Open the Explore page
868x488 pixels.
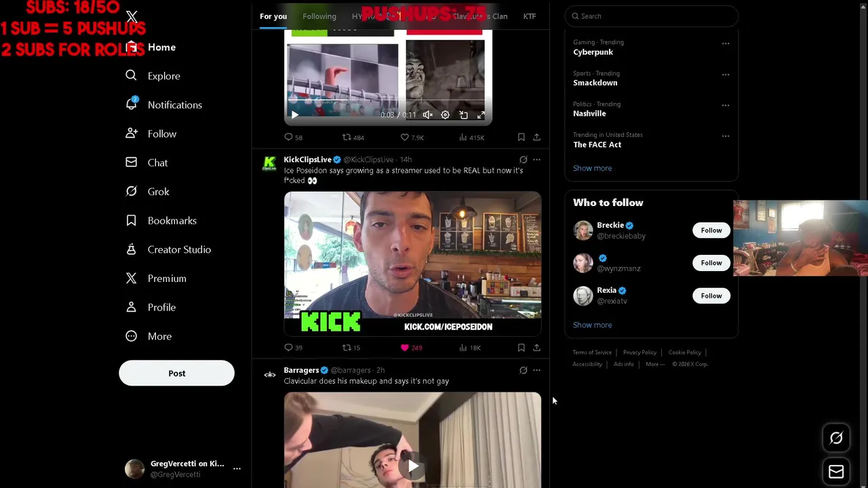click(153, 76)
